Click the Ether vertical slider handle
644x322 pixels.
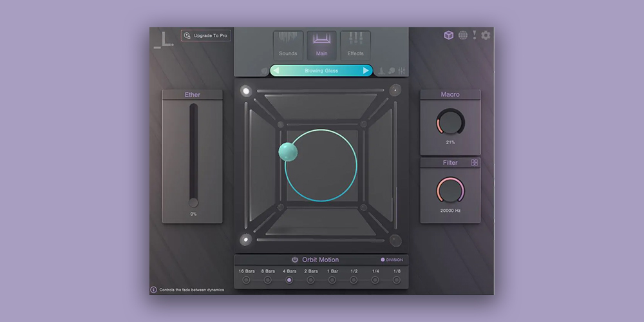[193, 202]
